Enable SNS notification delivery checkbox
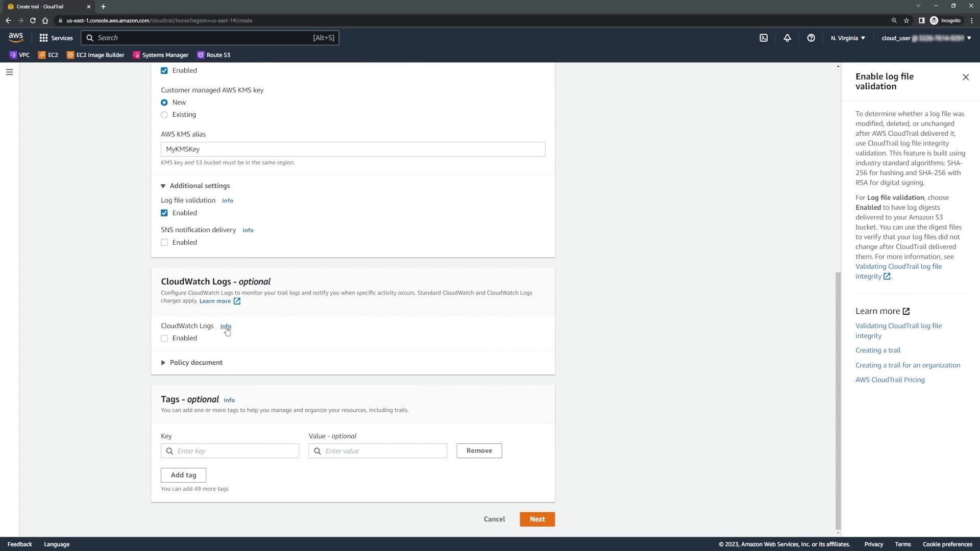 (x=164, y=242)
